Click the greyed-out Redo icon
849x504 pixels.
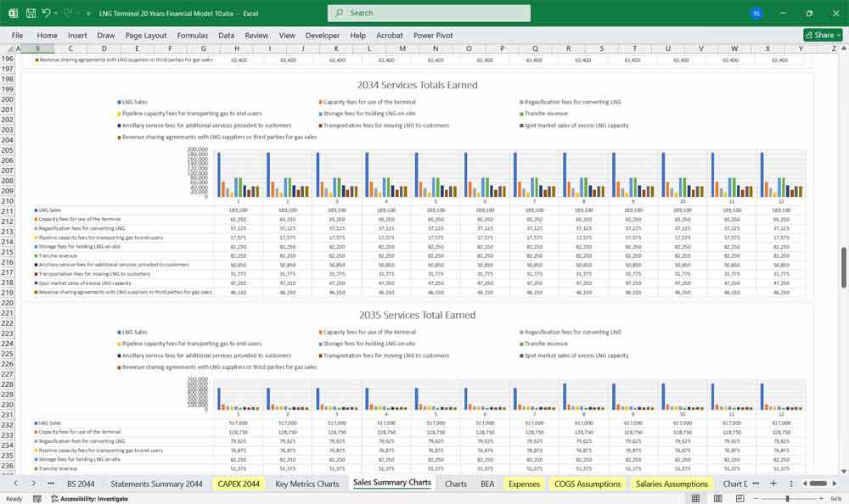(68, 13)
